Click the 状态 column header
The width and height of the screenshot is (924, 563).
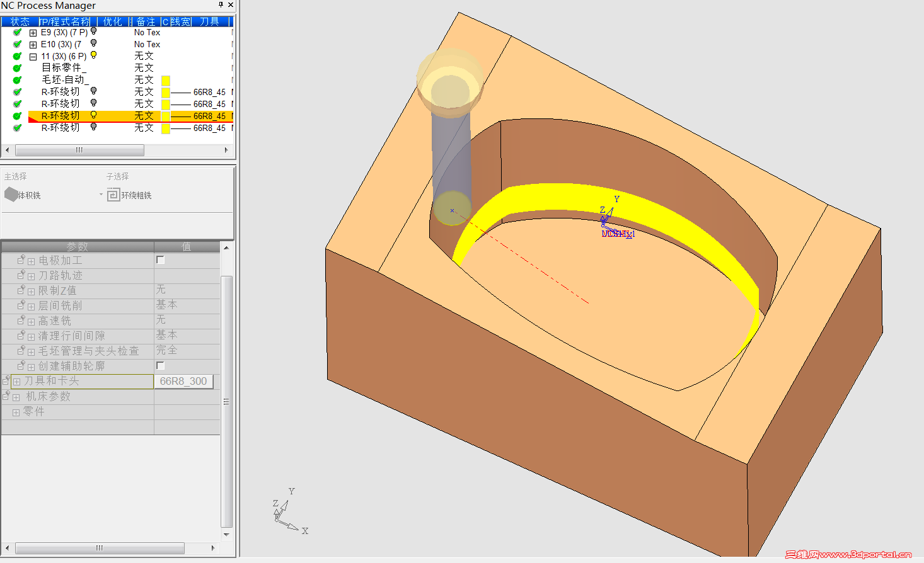click(20, 21)
